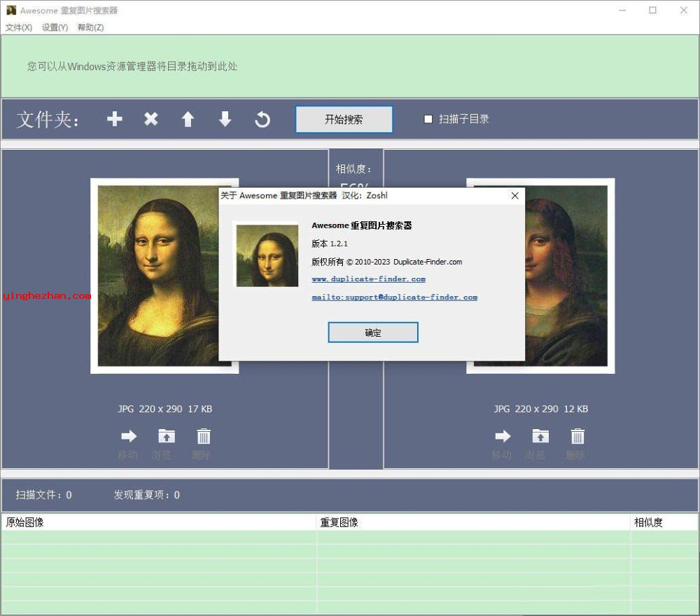Viewport: 700px width, 616px height.
Task: Click the trash icon under the left image
Action: pos(204,436)
